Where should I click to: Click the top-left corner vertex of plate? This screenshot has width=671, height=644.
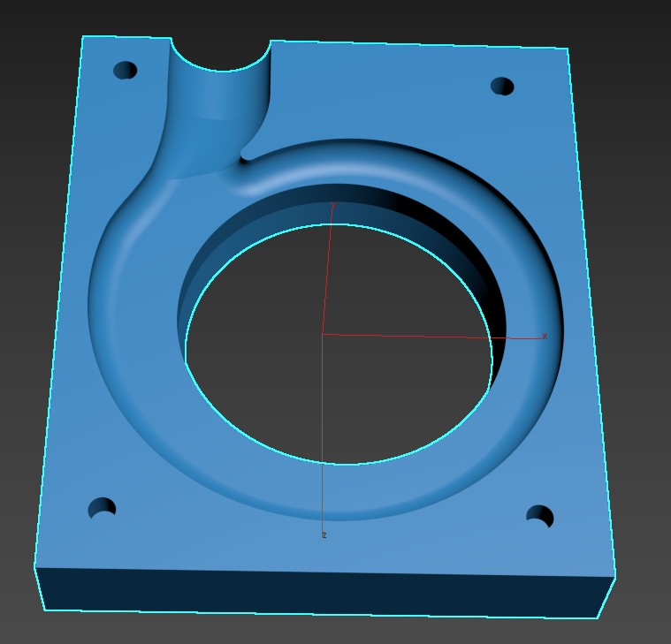pos(83,37)
